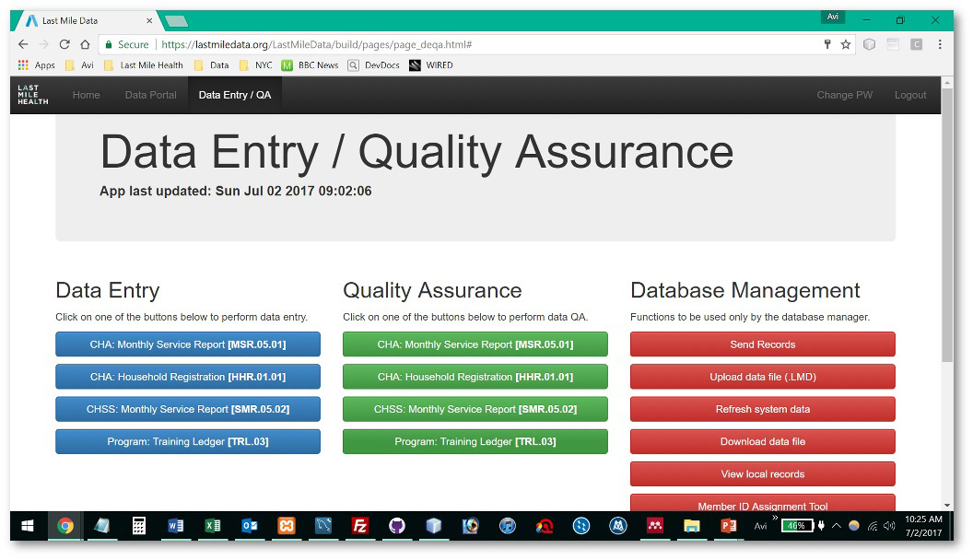Go to the Data Portal nav tab

click(x=150, y=95)
